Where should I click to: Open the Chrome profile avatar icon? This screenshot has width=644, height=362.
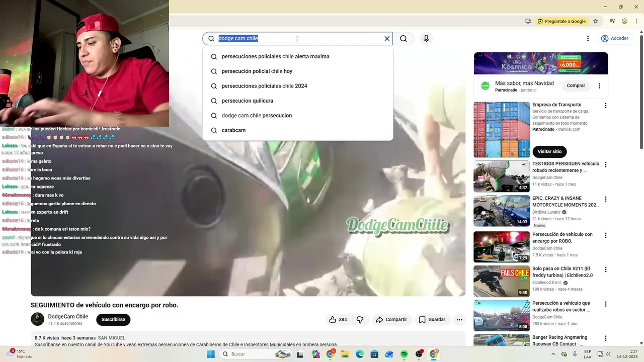[x=624, y=21]
